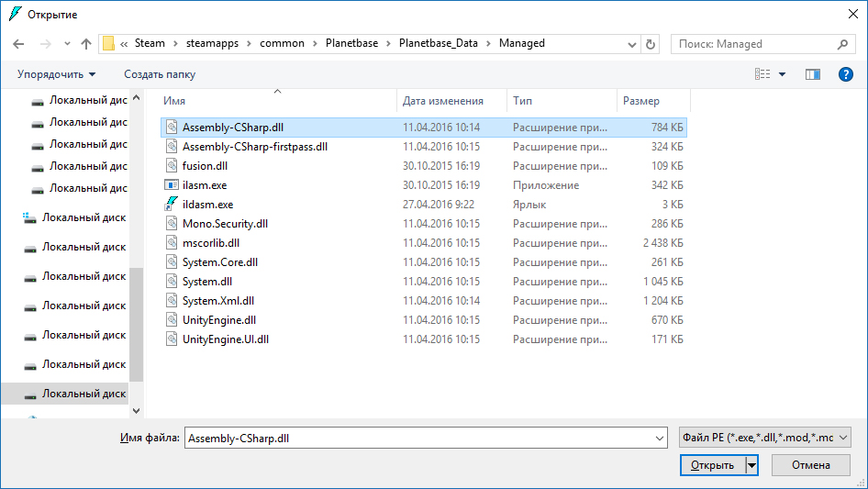The image size is (868, 489).
Task: Click the folder icon in address bar
Action: [x=108, y=43]
